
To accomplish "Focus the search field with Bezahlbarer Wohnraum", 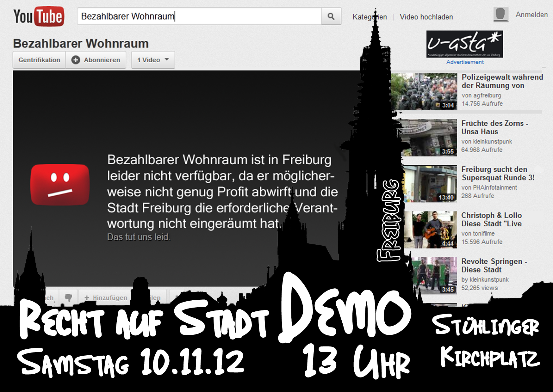I will pyautogui.click(x=199, y=16).
